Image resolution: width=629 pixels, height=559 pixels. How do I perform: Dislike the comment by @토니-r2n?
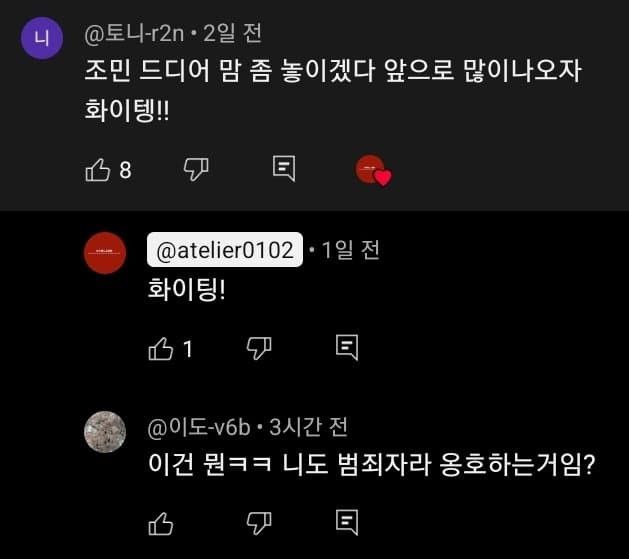[195, 170]
